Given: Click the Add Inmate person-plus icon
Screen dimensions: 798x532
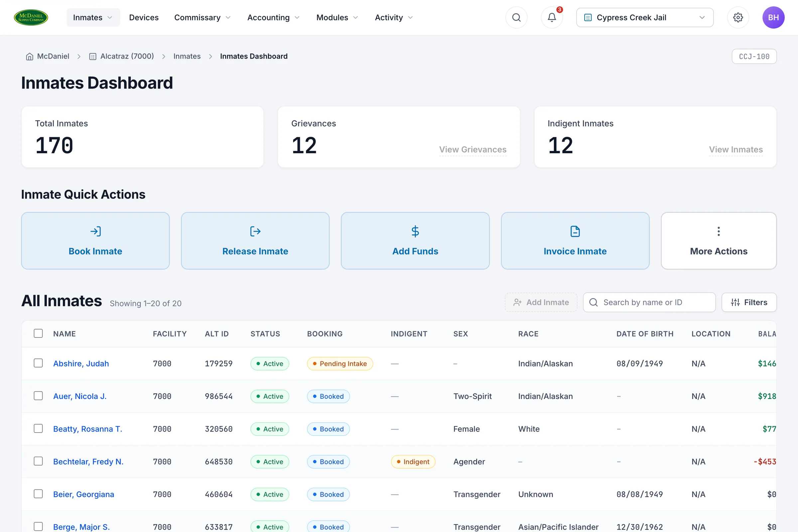Looking at the screenshot, I should (517, 302).
